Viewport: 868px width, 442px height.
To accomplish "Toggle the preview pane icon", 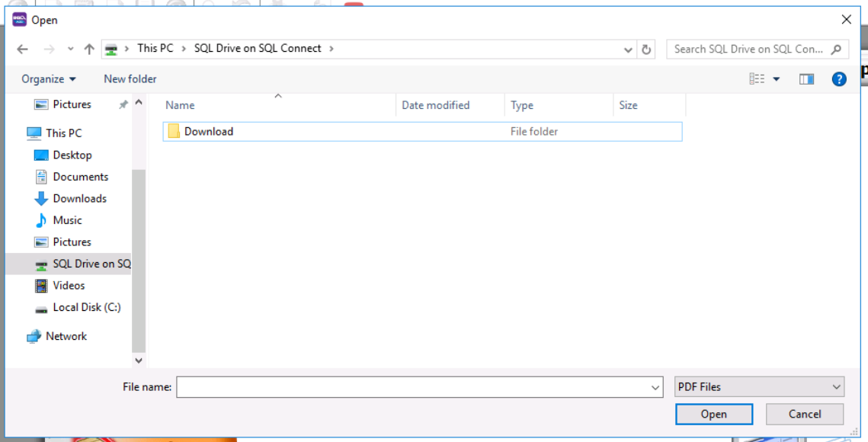I will [806, 79].
